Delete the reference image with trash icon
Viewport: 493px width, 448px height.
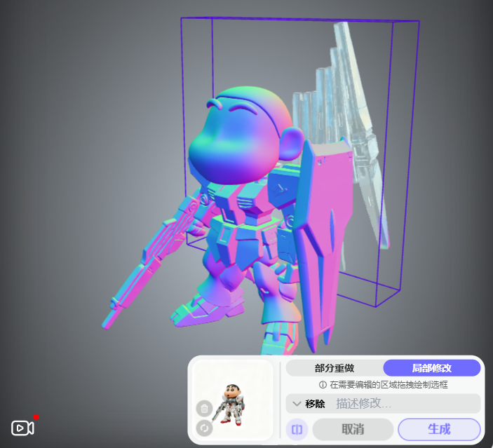204,409
